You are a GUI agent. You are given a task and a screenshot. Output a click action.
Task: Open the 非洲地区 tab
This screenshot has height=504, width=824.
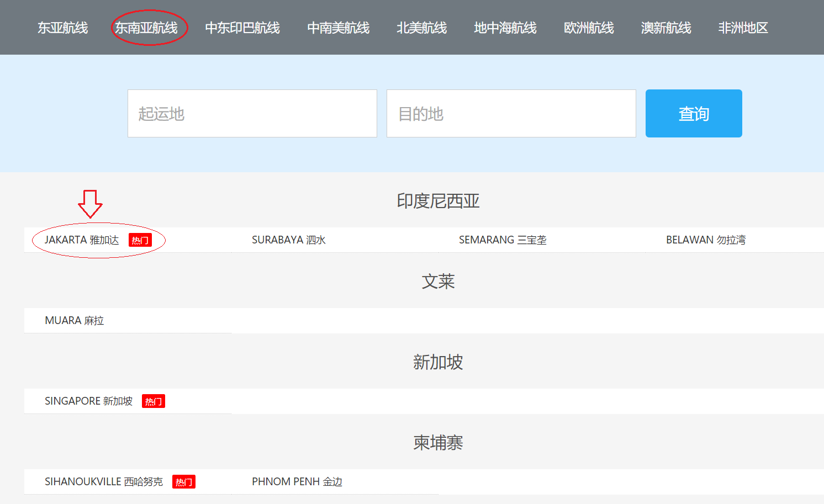click(743, 28)
